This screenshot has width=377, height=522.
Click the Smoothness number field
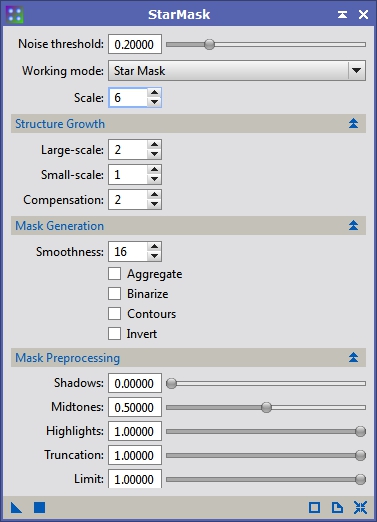click(x=128, y=252)
